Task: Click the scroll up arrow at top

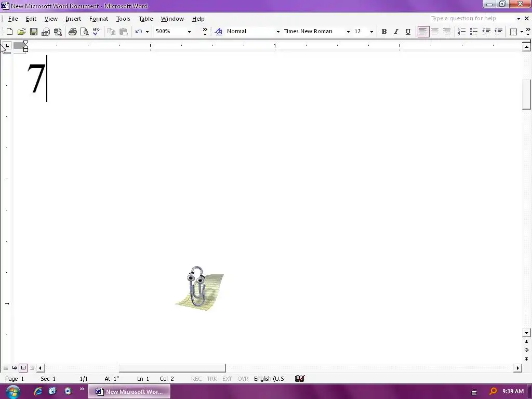Action: coord(526,47)
